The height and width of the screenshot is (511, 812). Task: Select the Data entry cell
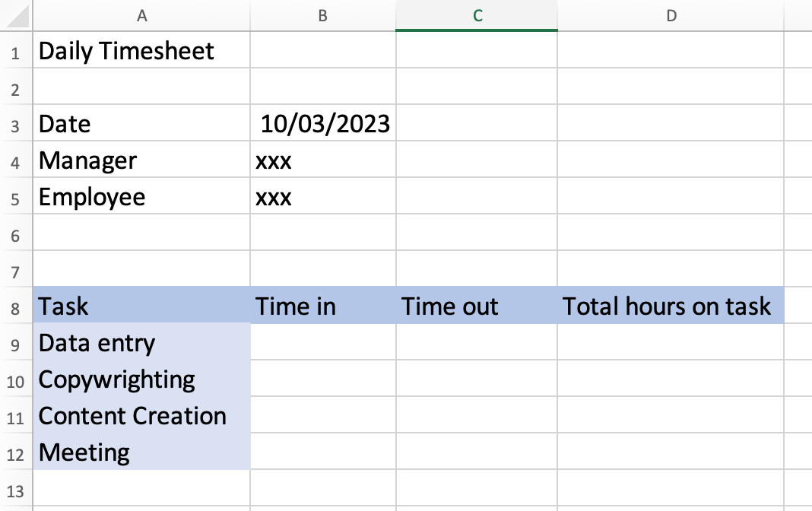[x=142, y=343]
